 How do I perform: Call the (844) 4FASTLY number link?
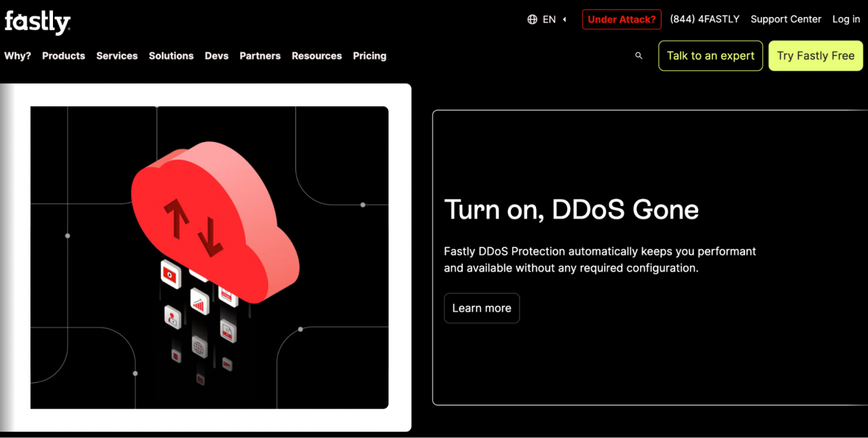[x=704, y=19]
